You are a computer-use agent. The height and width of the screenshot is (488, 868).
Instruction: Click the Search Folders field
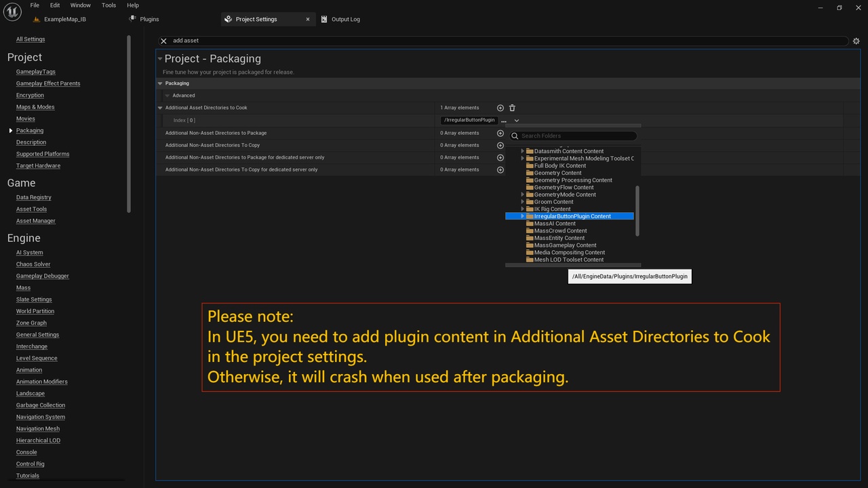coord(573,136)
